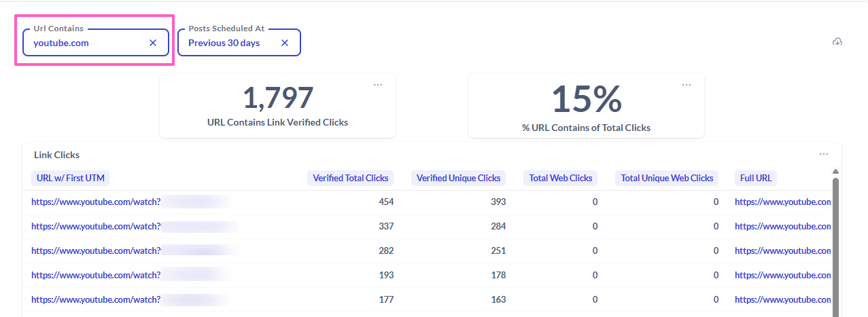Image resolution: width=868 pixels, height=317 pixels.
Task: Sort by Total Unique Web Clicks column
Action: pyautogui.click(x=667, y=178)
